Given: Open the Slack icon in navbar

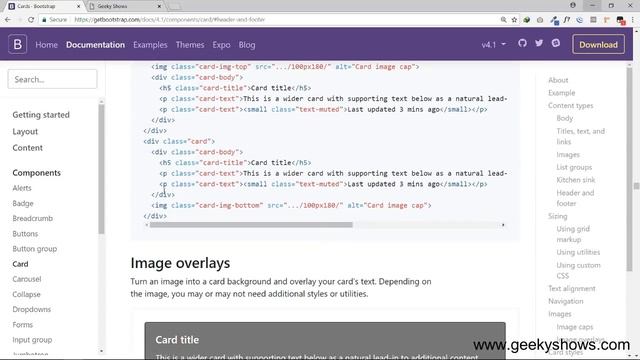Looking at the screenshot, I should [556, 43].
